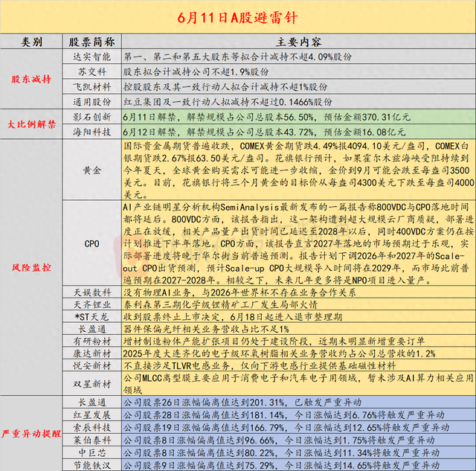Click the 器件保偏光纤 content cell
The height and width of the screenshot is (471, 476).
[x=298, y=329]
